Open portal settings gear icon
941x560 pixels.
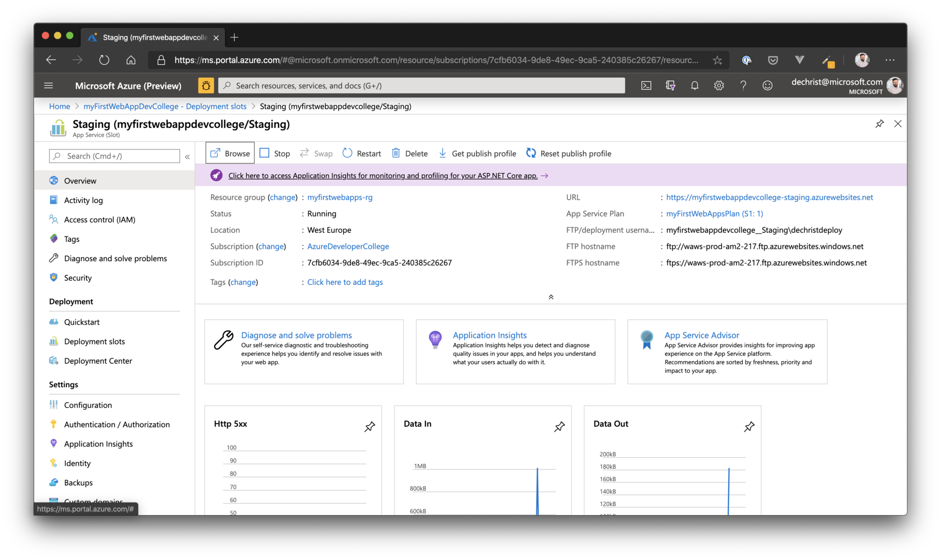[719, 86]
